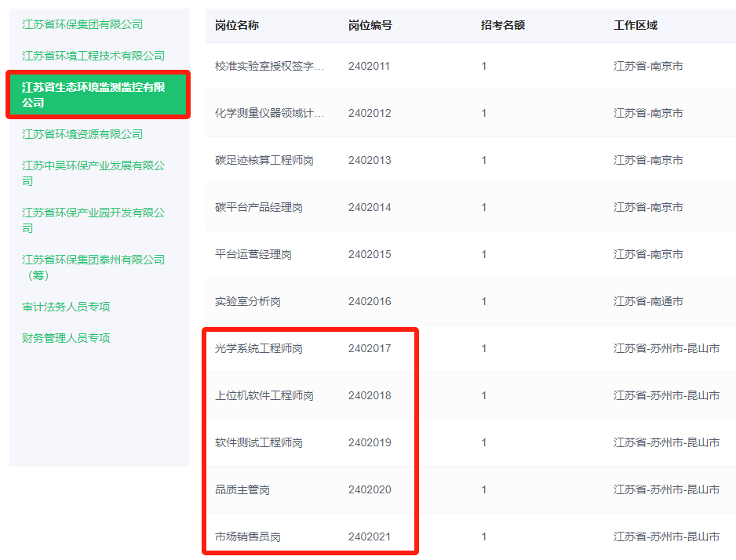
Task: Open the 碳足迹核算工程师岗 listing
Action: click(x=260, y=160)
